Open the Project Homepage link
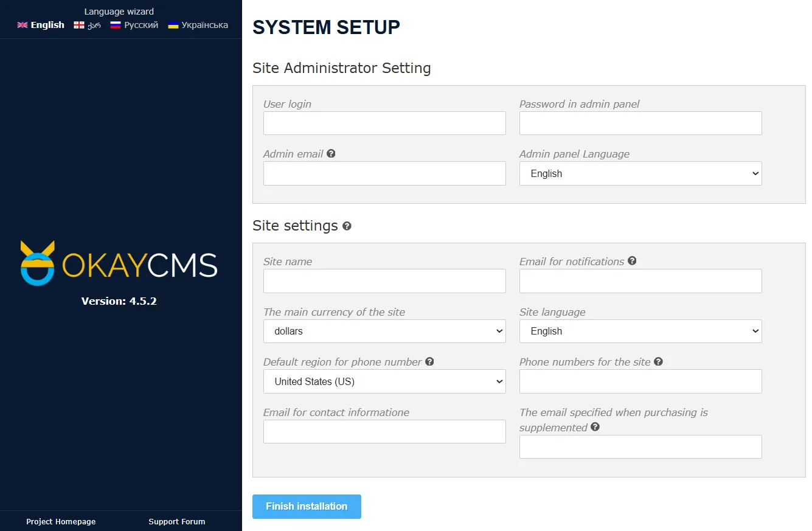This screenshot has height=531, width=812. (x=60, y=521)
